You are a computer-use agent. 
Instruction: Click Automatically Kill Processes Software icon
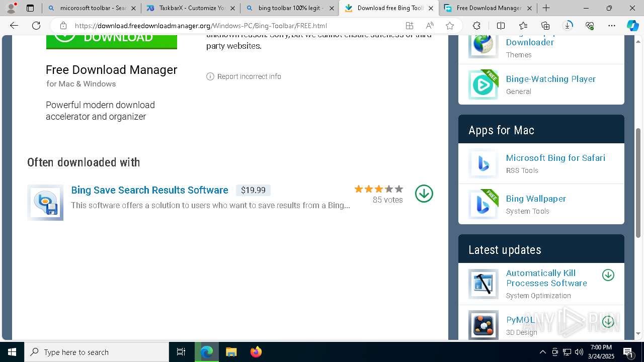point(484,284)
